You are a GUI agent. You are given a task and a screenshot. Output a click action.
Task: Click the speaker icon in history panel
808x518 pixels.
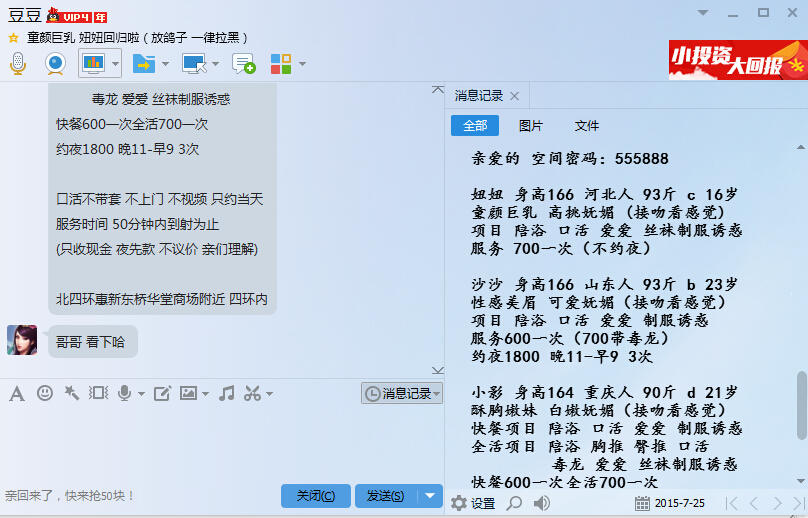pyautogui.click(x=541, y=503)
